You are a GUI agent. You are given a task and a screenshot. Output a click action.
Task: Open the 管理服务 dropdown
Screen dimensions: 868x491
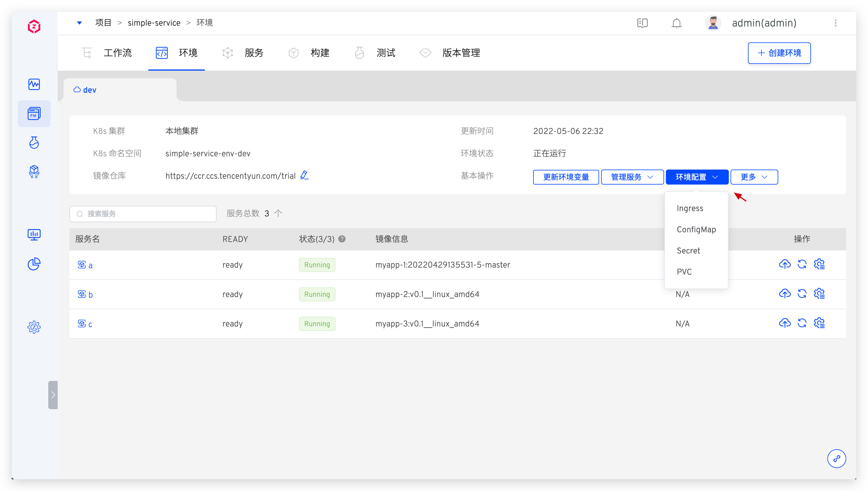point(632,177)
